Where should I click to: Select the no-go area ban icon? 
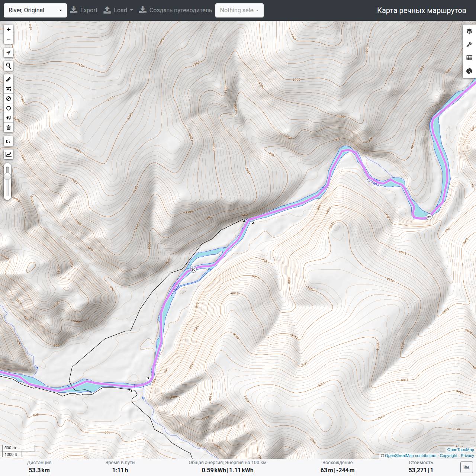click(x=9, y=99)
